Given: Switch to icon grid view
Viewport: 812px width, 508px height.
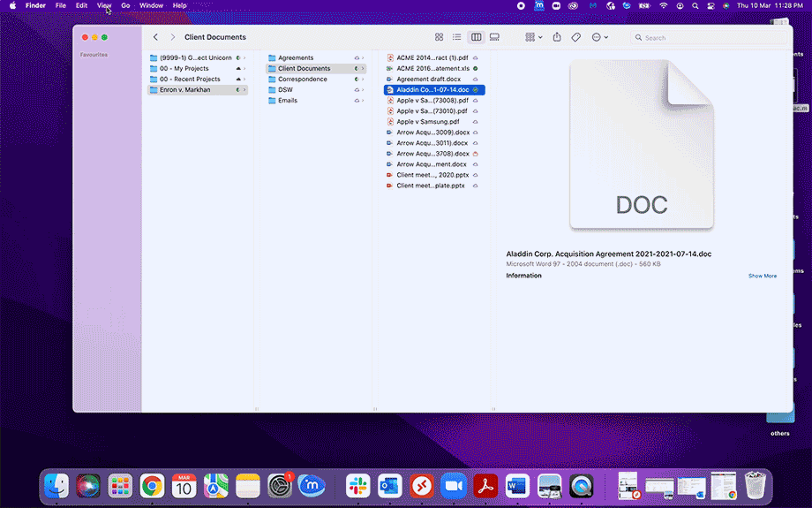Looking at the screenshot, I should [x=439, y=37].
